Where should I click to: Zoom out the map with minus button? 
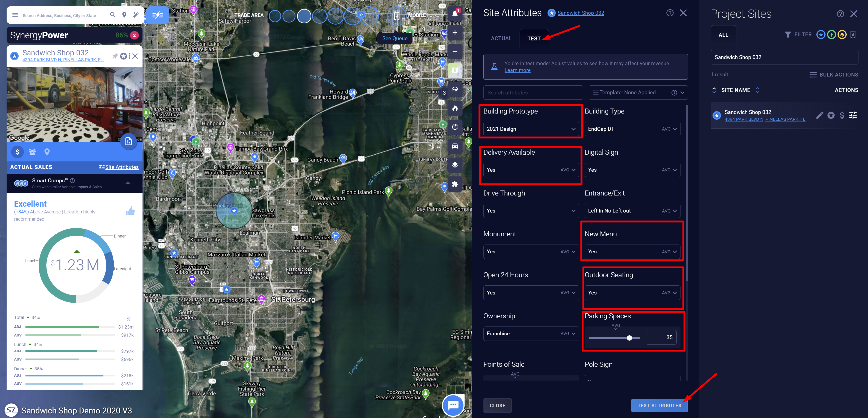pyautogui.click(x=455, y=52)
